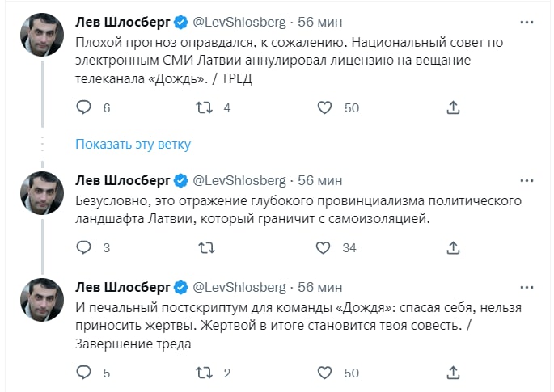Viewport: 554px width, 392px height.
Task: Click the @LevShlosberg handle in the second tweet
Action: coord(240,179)
